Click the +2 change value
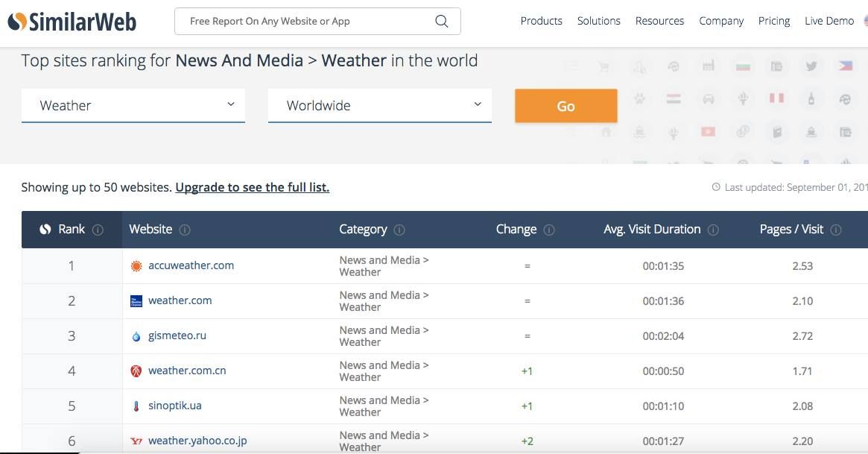The height and width of the screenshot is (454, 868). (x=527, y=441)
